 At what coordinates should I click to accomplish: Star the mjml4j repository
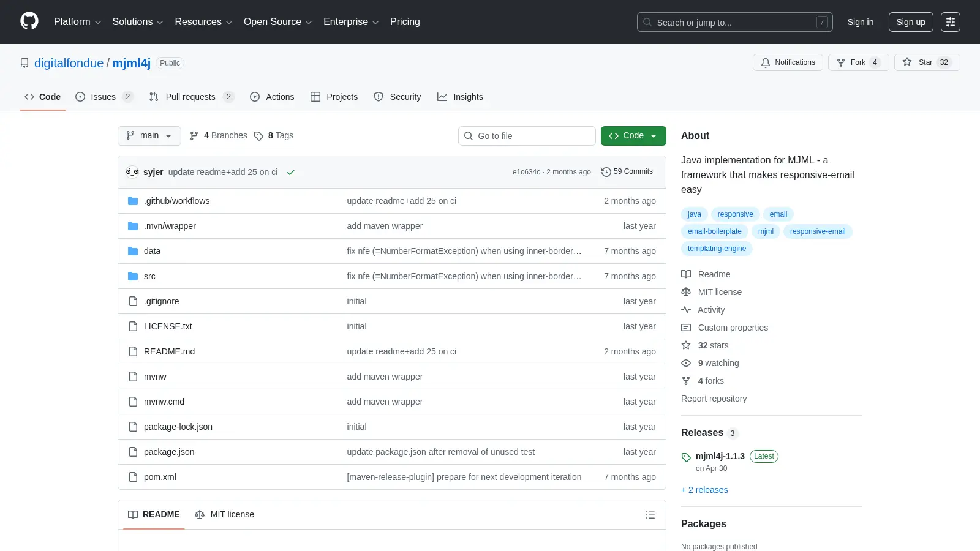click(x=927, y=62)
